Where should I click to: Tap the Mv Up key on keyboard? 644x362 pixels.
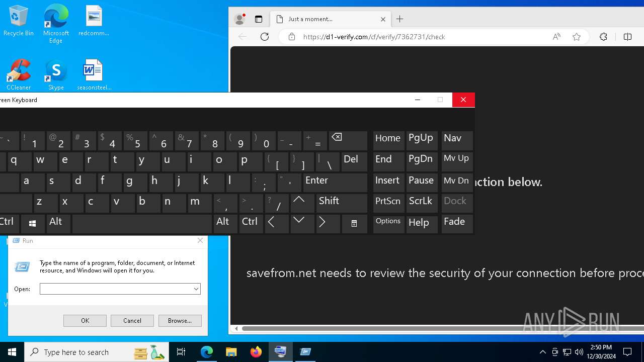457,161
